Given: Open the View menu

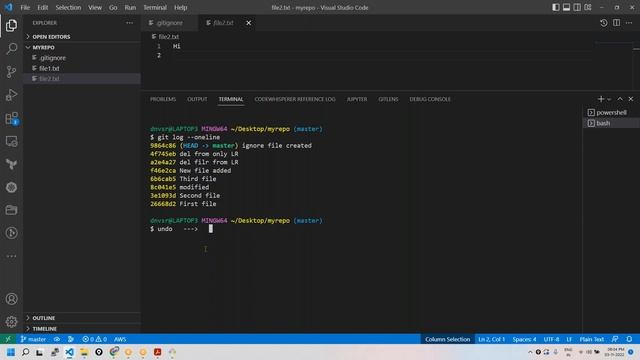Looking at the screenshot, I should [x=95, y=7].
